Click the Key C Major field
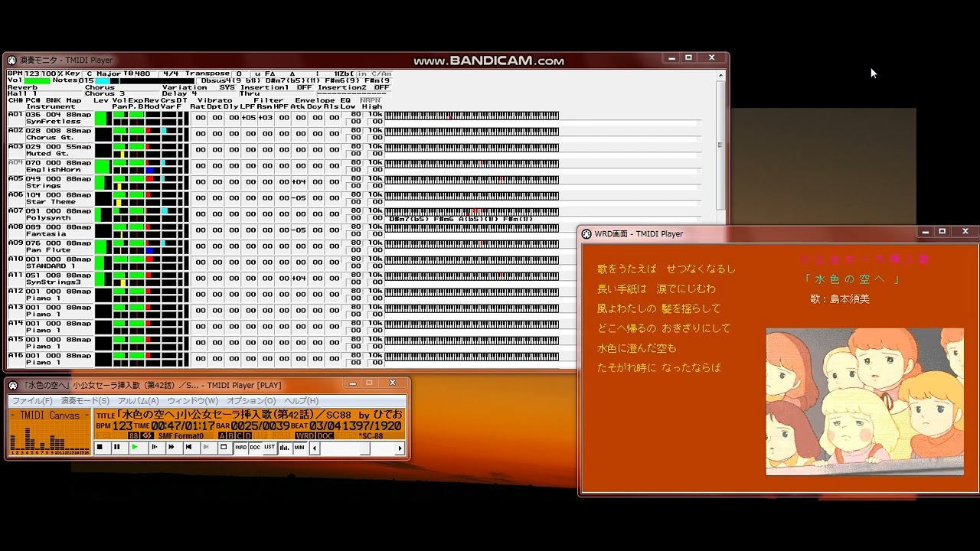The width and height of the screenshot is (980, 551). 103,73
